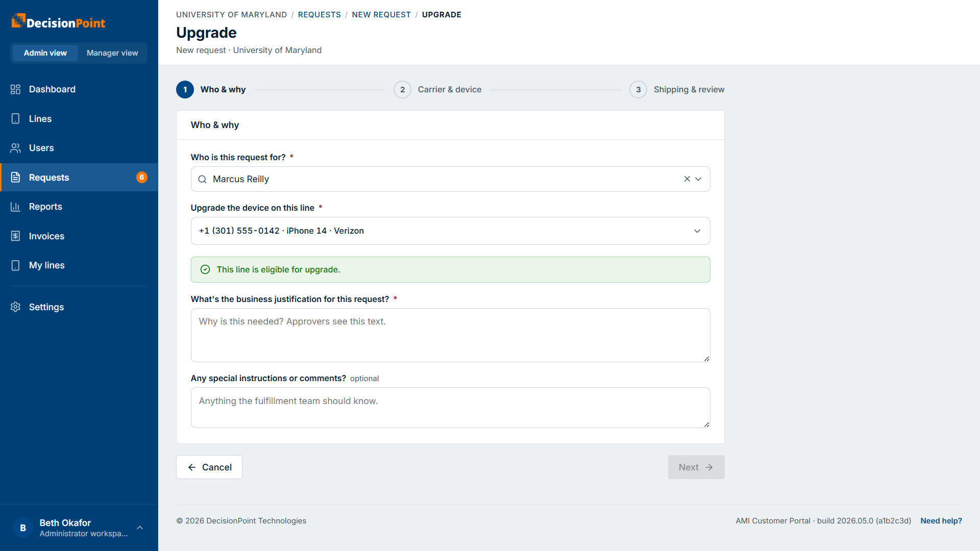Viewport: 980px width, 551px height.
Task: Follow the Need help? link
Action: [x=941, y=521]
